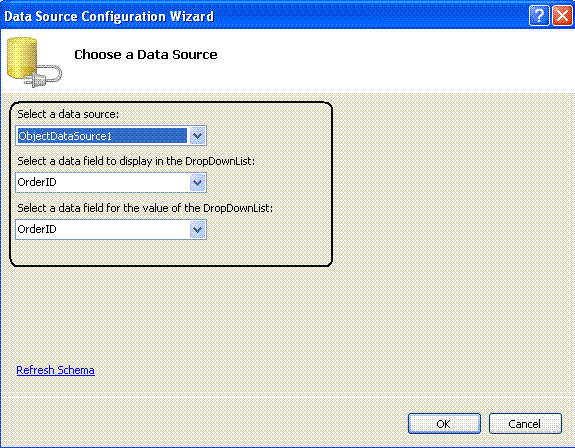Click the question mark Help button
The width and height of the screenshot is (575, 448).
coord(539,16)
